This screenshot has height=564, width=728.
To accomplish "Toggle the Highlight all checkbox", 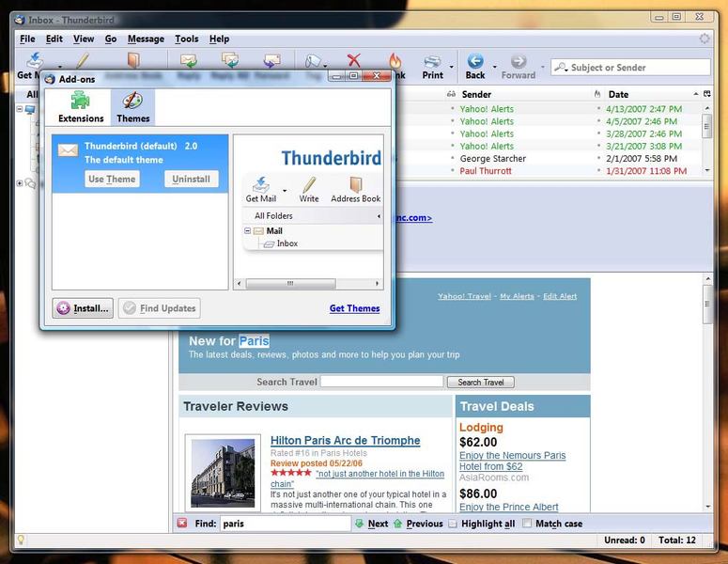I will tap(453, 524).
